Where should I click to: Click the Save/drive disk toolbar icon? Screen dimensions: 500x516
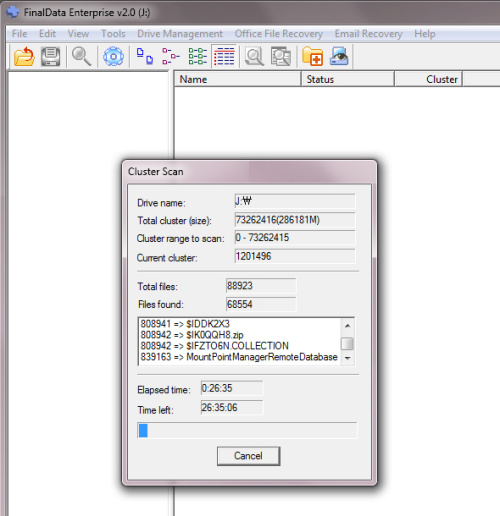pos(51,56)
